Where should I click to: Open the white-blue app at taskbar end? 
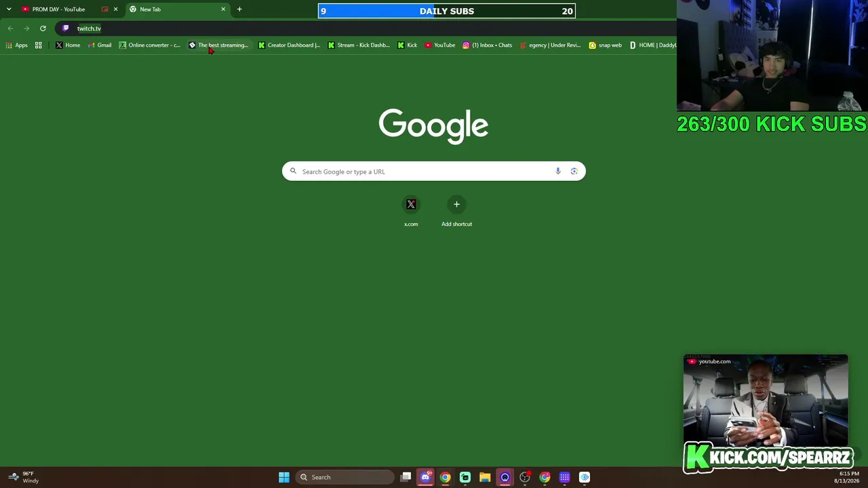585,477
